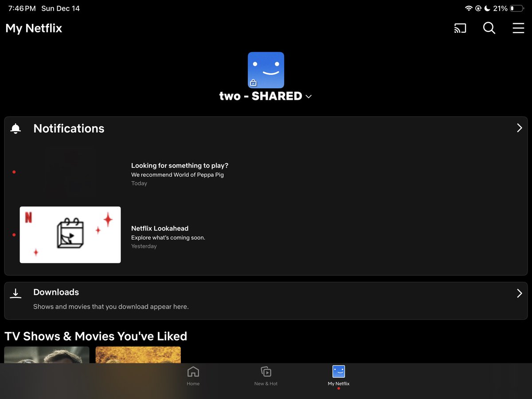Tap the Notifications bell icon
The height and width of the screenshot is (399, 532).
point(16,129)
